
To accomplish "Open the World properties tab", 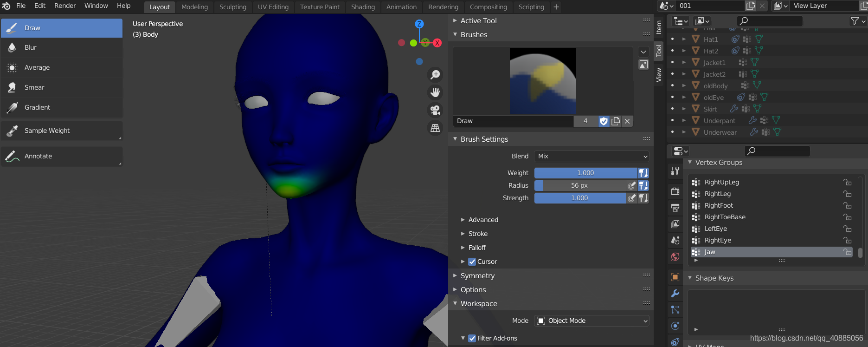I will click(675, 256).
